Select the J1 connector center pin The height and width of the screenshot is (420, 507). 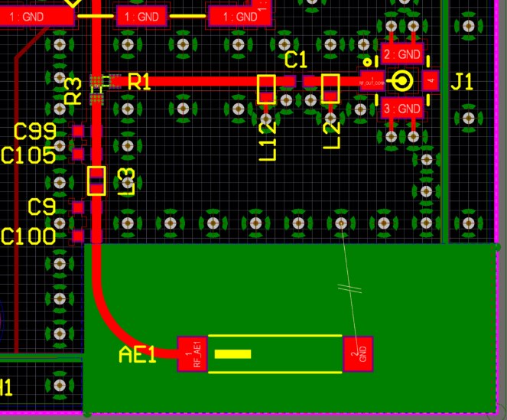[x=400, y=80]
